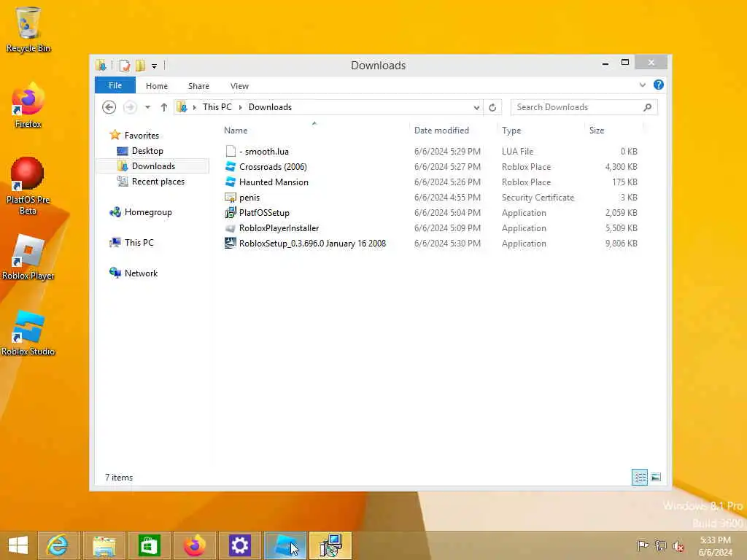Image resolution: width=747 pixels, height=560 pixels.
Task: Launch Firefox desktop shortcut
Action: (x=28, y=106)
